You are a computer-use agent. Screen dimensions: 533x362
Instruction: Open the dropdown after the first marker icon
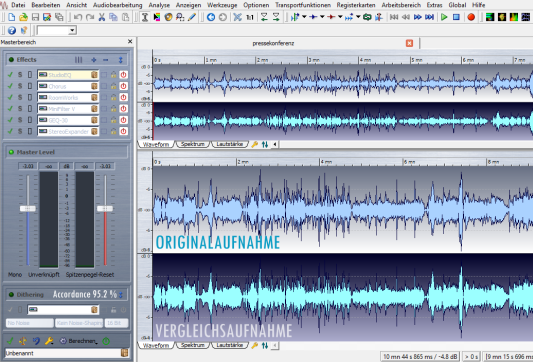pos(304,17)
